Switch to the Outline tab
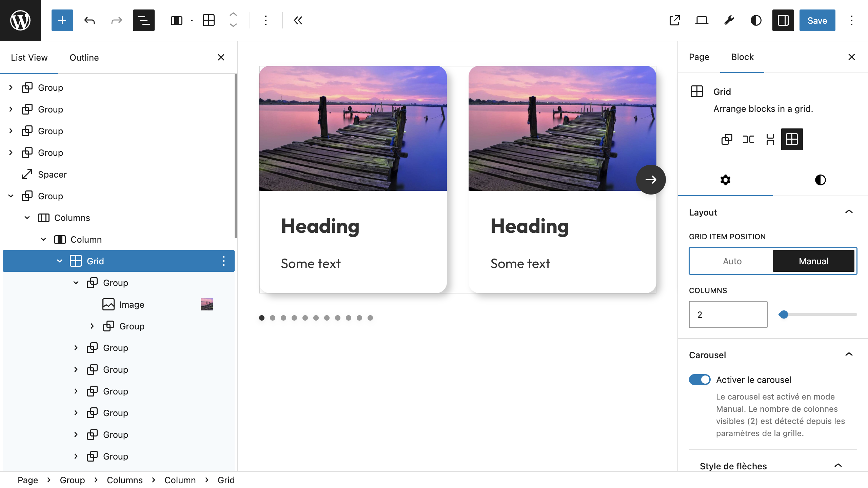 coord(84,58)
